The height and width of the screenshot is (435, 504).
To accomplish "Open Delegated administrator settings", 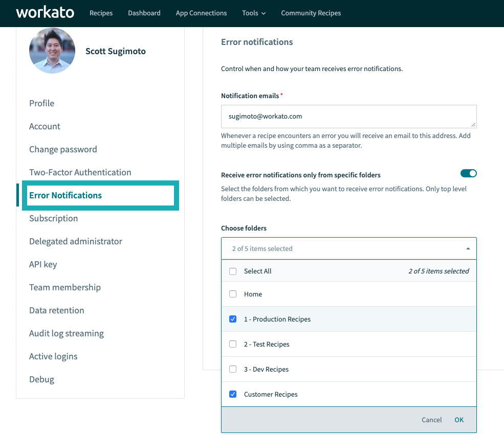I will pos(76,241).
